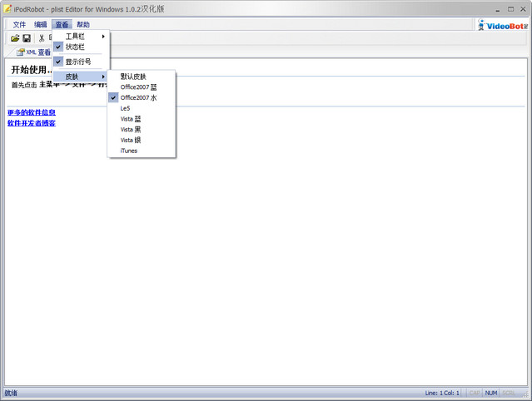Click the NUM indicator in status bar

pyautogui.click(x=491, y=393)
